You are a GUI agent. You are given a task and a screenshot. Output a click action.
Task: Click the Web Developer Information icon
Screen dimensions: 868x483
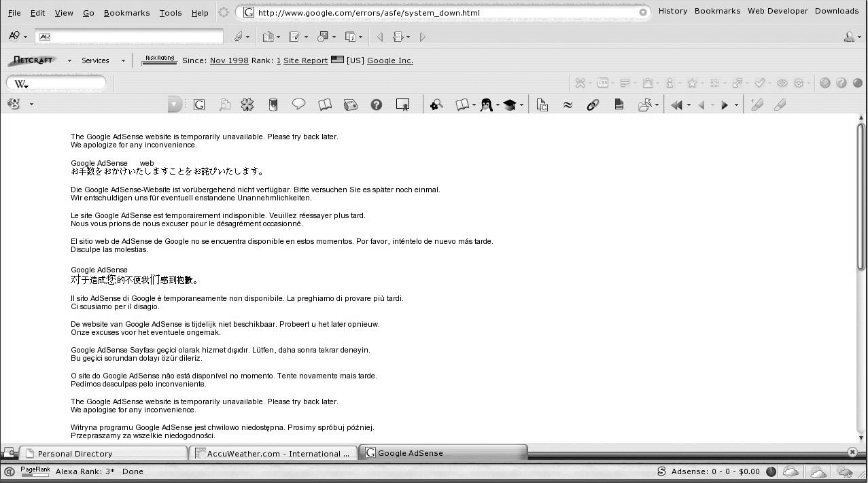tap(670, 83)
